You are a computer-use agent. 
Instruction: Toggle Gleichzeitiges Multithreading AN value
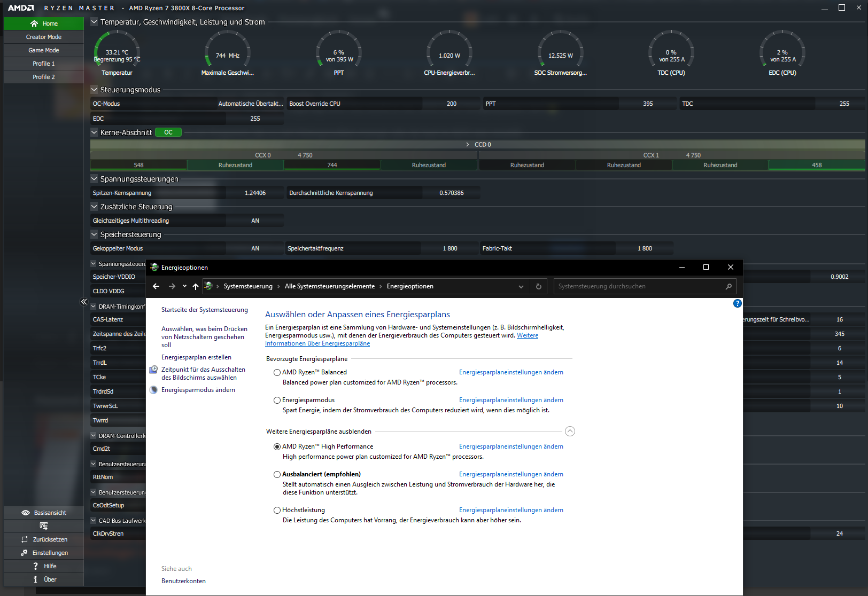pos(255,221)
